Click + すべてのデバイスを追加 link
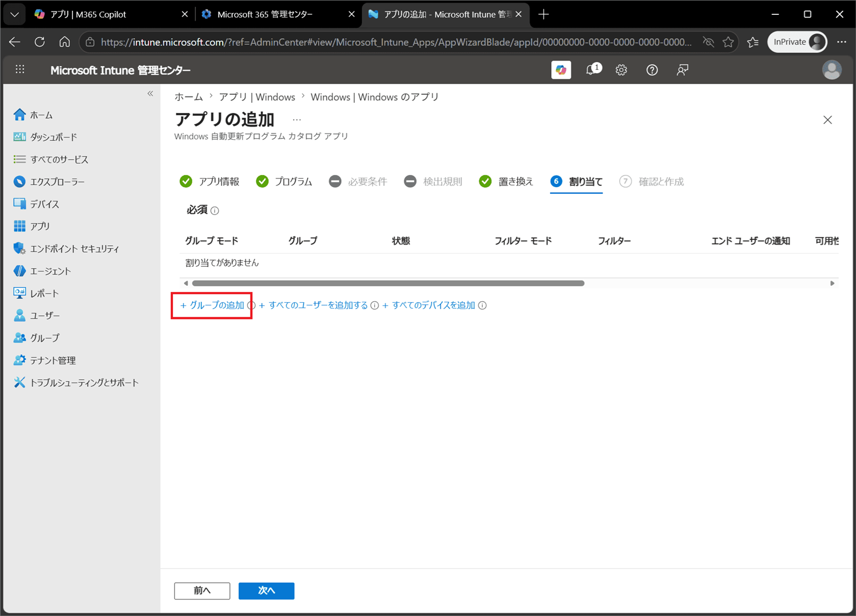The width and height of the screenshot is (856, 616). tap(429, 305)
